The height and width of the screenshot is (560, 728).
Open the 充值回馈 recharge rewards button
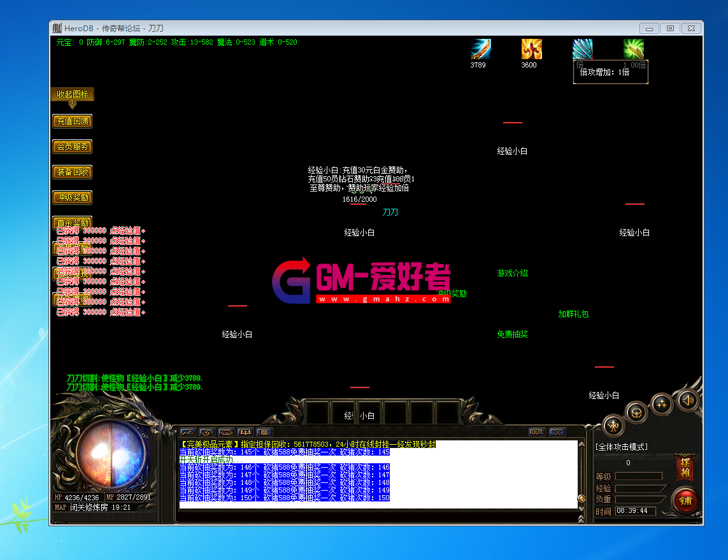click(73, 121)
